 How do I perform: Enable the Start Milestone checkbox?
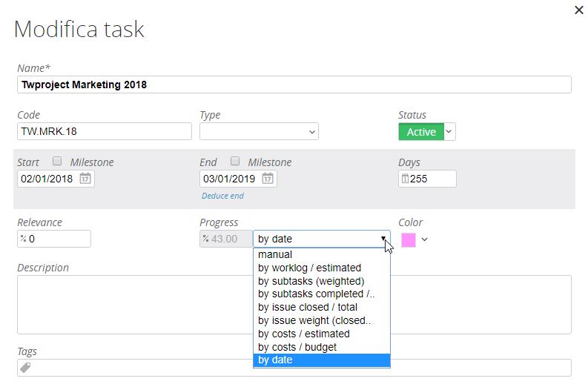57,162
